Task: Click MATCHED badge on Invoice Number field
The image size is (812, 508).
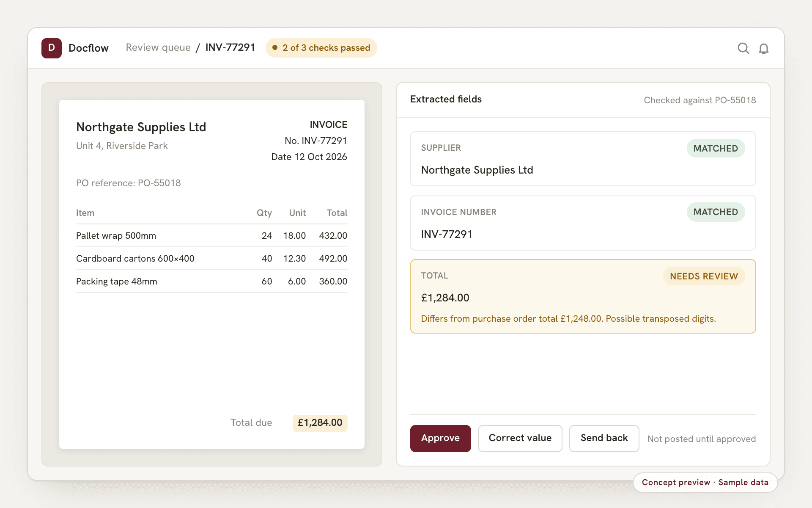Action: pyautogui.click(x=716, y=212)
